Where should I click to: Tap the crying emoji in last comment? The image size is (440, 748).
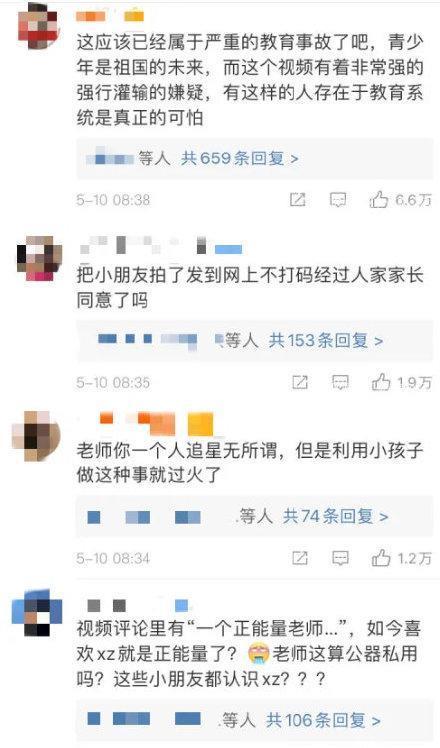pos(260,653)
